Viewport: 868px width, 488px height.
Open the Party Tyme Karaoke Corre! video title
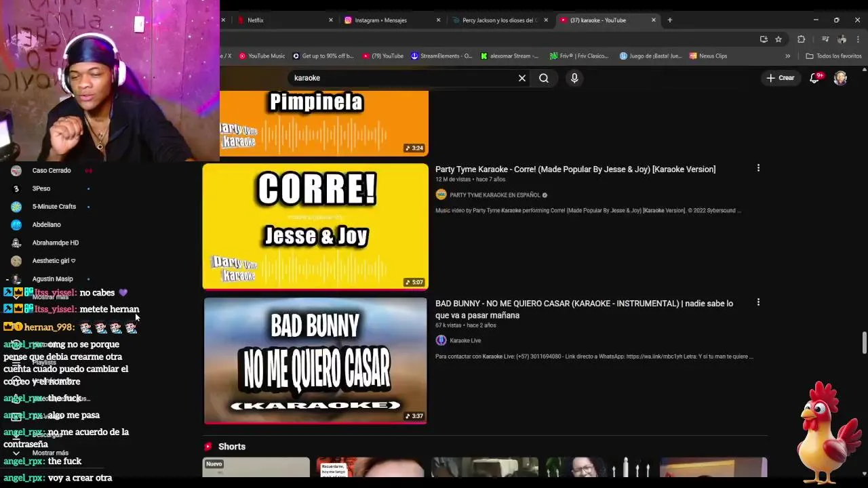(x=575, y=169)
